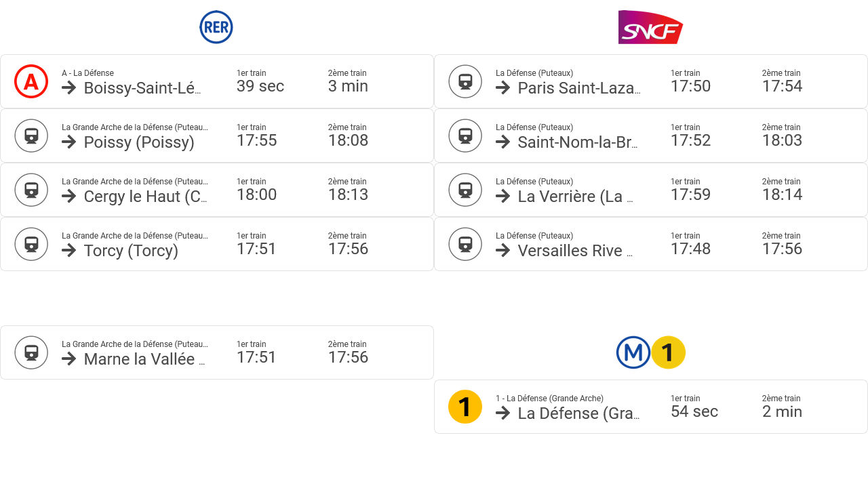
Task: Click the train icon beside Versailles Rive
Action: coord(465,244)
